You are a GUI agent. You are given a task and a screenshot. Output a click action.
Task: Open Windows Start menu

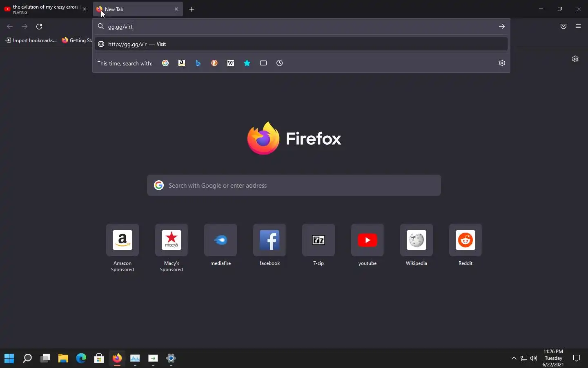pos(9,359)
